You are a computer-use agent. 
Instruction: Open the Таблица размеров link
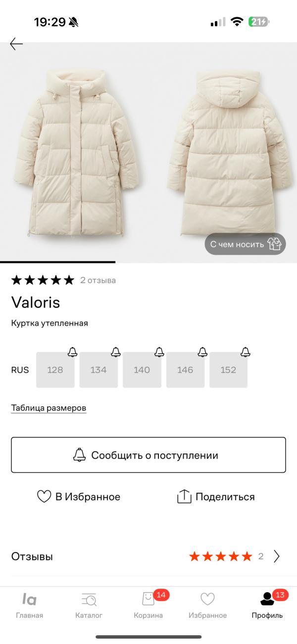(49, 408)
